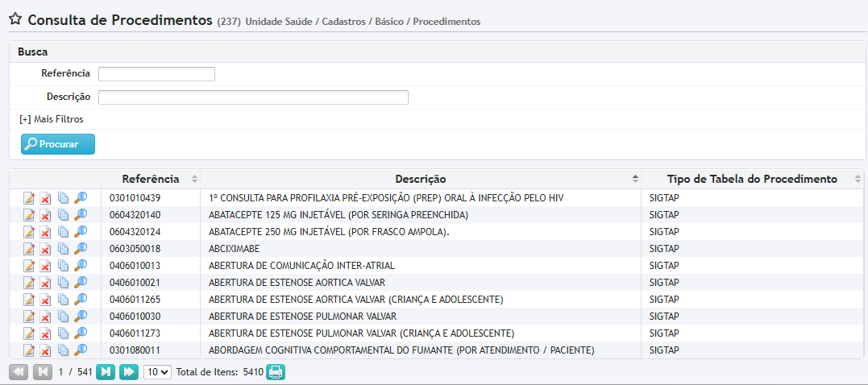Focus the Referência input field

click(x=156, y=74)
